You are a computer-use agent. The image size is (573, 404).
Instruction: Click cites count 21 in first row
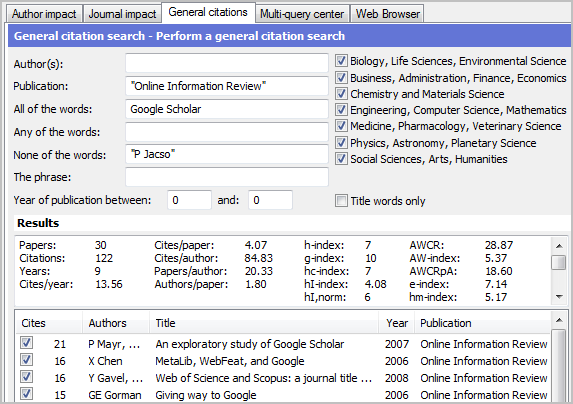pos(60,344)
